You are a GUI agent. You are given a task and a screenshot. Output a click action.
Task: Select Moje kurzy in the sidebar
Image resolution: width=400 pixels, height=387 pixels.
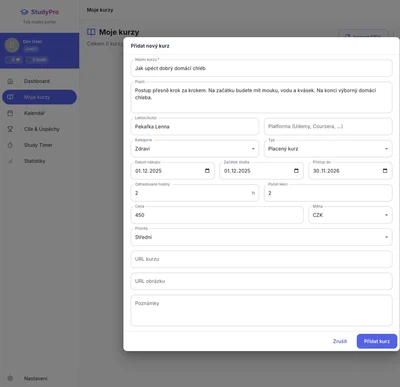[x=39, y=97]
